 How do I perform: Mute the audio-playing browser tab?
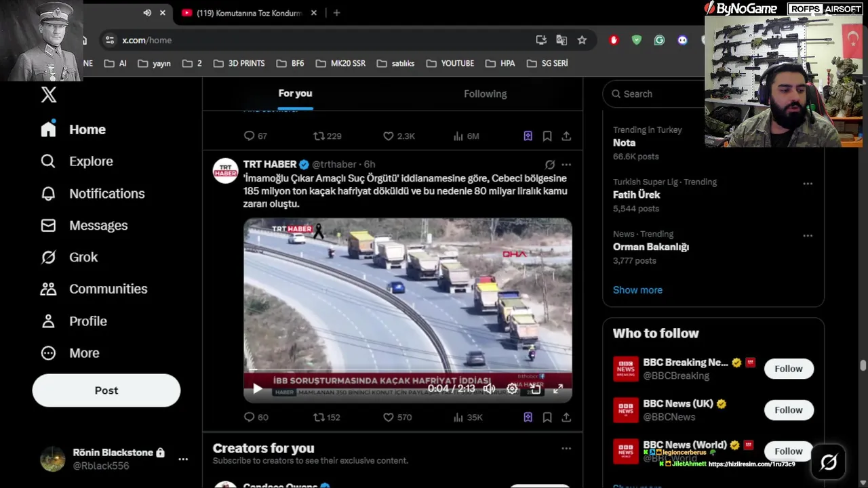click(x=147, y=13)
